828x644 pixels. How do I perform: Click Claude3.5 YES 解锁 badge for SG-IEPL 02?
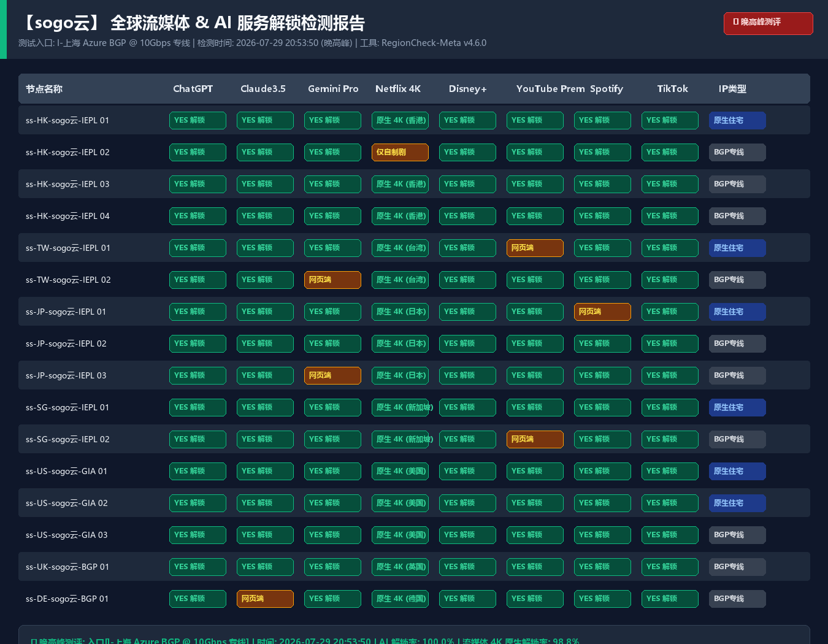pos(265,439)
